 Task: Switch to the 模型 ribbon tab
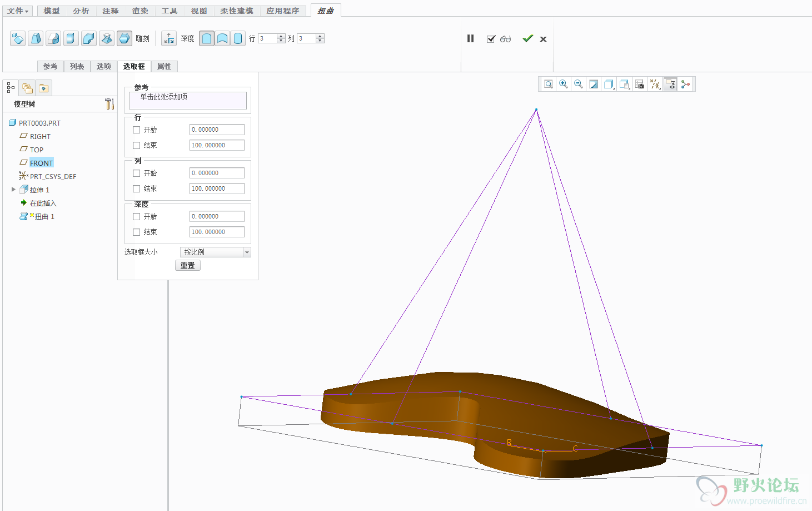point(52,11)
